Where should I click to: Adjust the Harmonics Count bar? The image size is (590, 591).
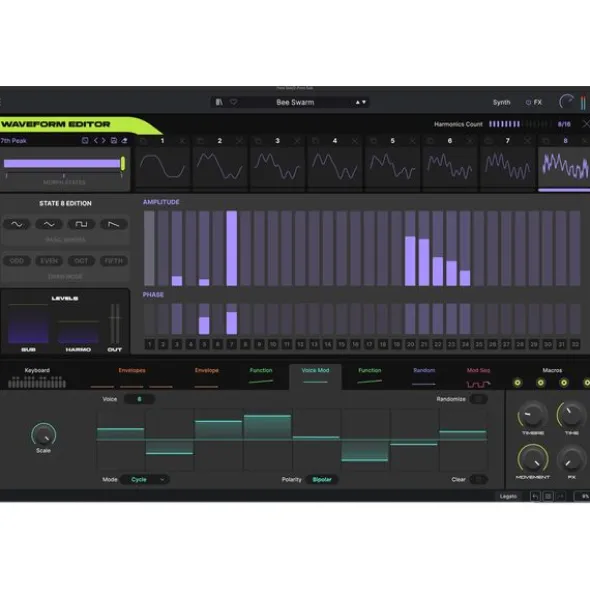(x=519, y=124)
